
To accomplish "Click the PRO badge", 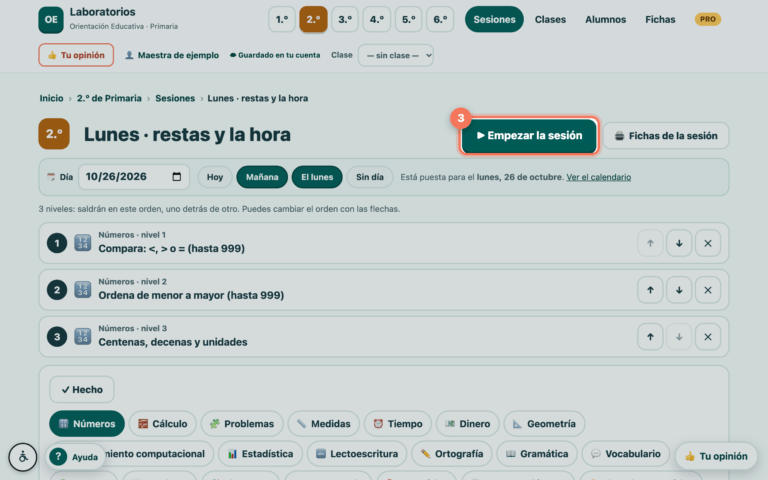I will click(708, 20).
